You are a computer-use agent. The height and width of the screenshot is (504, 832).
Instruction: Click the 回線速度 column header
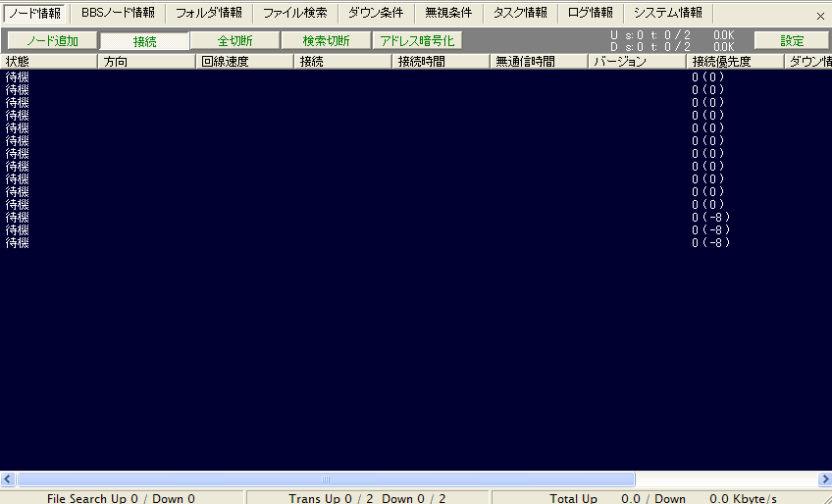tap(245, 62)
